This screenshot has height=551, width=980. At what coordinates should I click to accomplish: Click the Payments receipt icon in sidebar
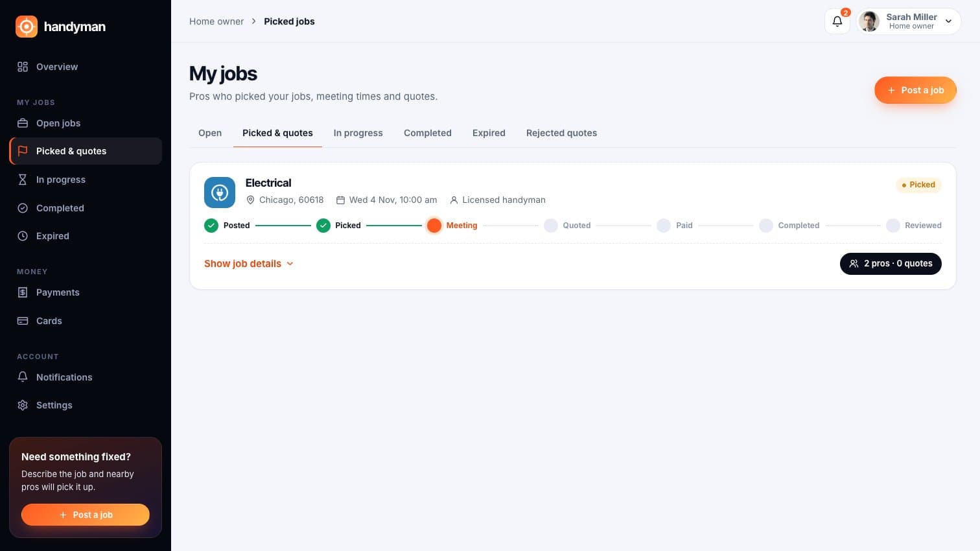[23, 292]
